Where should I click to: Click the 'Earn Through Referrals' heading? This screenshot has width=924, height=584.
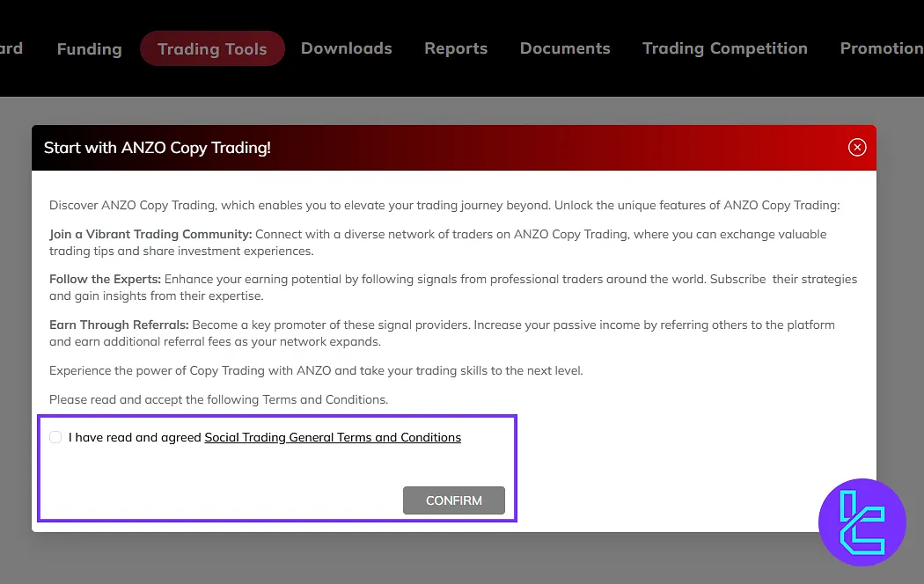[x=119, y=325]
